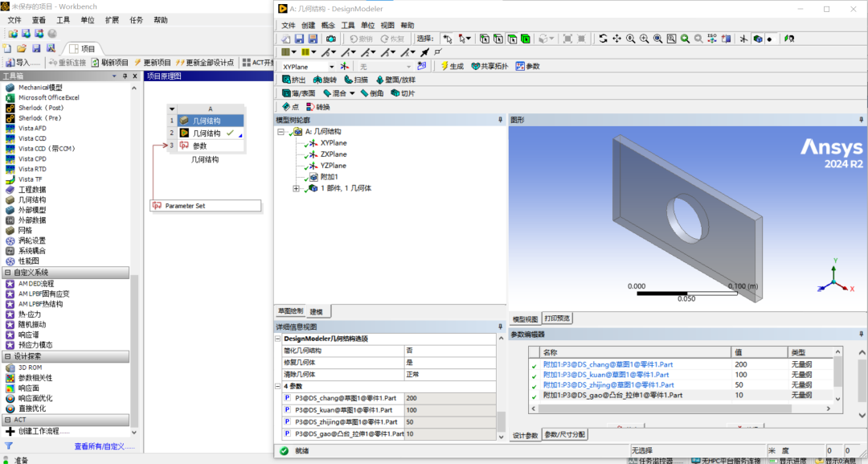Switch to the 打印预览 tab
The image size is (868, 464).
click(x=557, y=318)
